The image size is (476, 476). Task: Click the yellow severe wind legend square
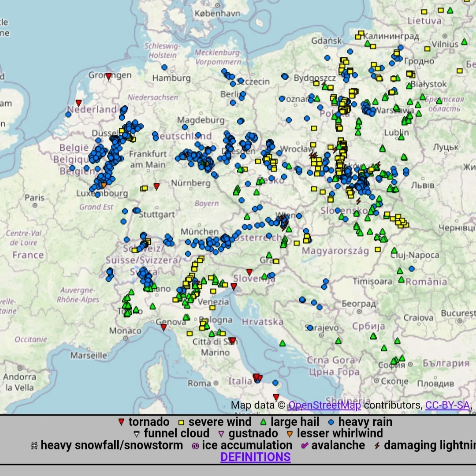(x=181, y=422)
